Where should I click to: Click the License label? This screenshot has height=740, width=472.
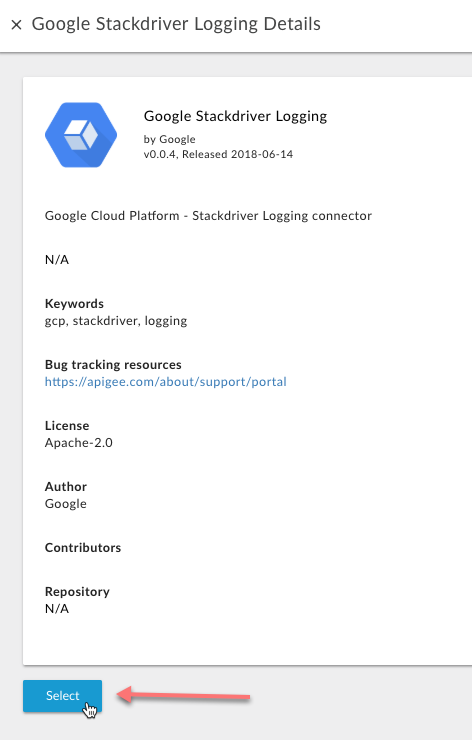click(x=67, y=426)
